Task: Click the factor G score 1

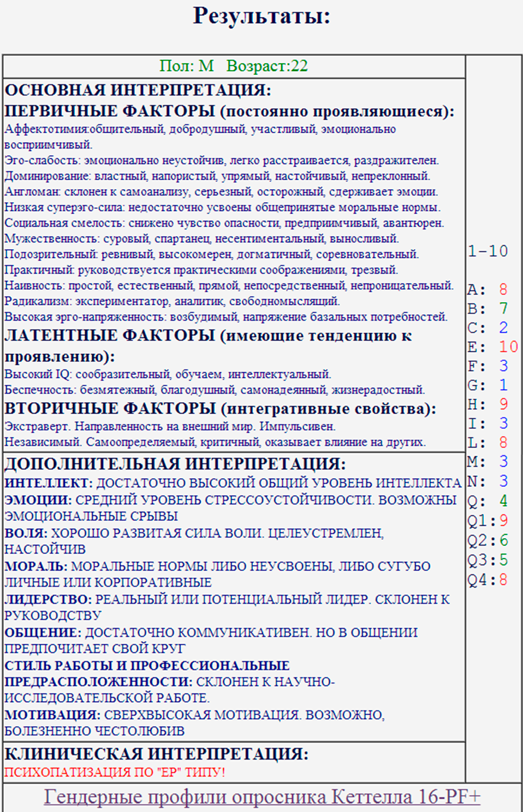Action: point(503,385)
